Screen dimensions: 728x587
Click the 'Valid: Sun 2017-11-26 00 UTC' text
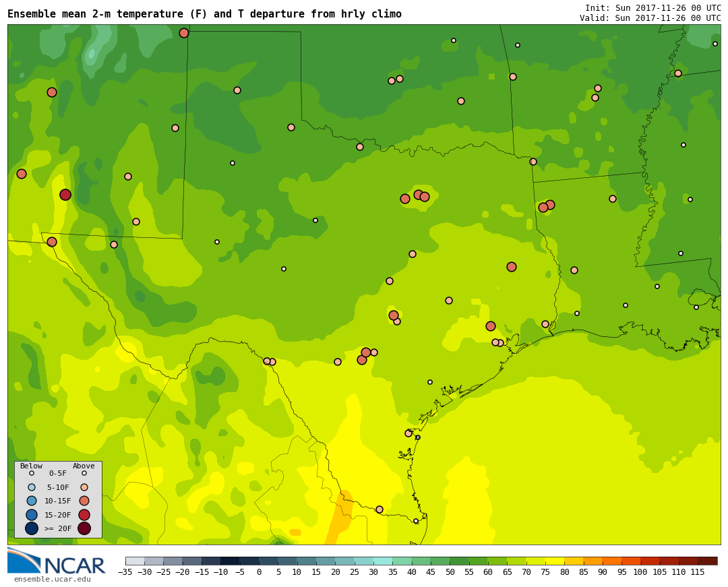pos(650,18)
